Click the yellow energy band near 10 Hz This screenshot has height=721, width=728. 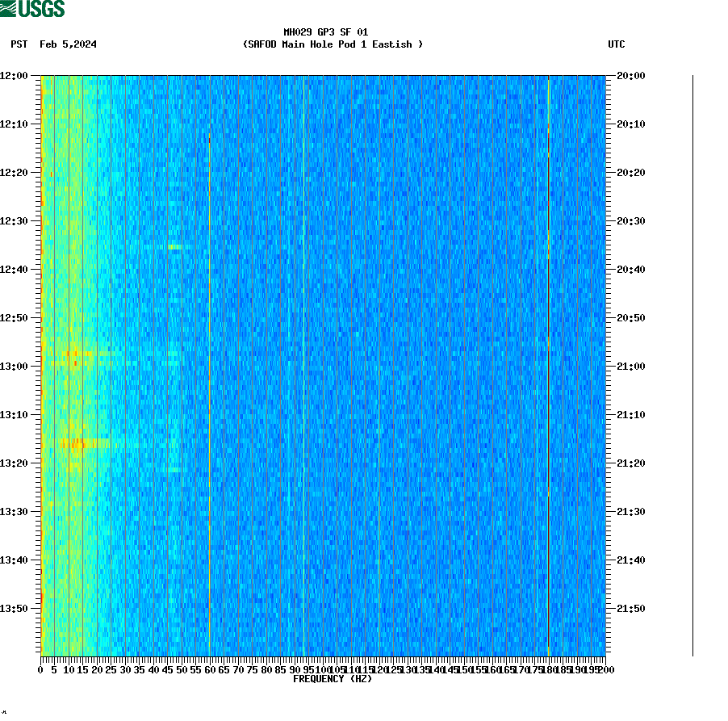[69, 363]
